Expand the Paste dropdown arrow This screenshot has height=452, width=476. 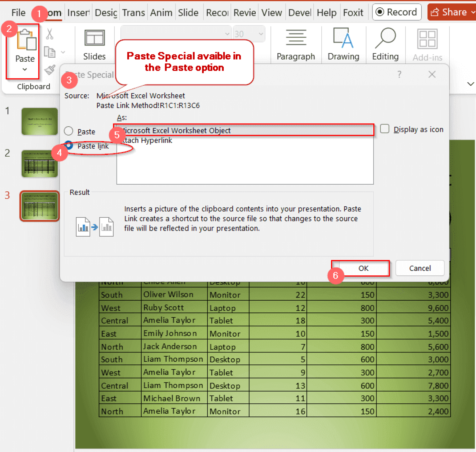tap(25, 69)
